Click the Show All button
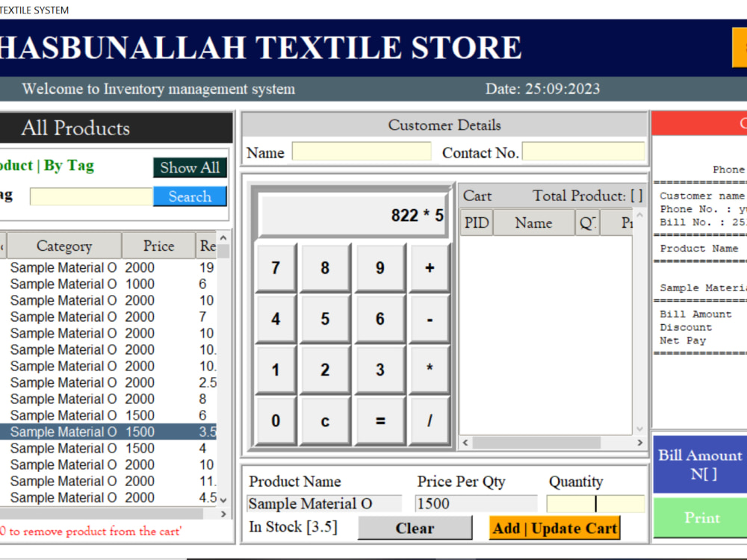Image resolution: width=747 pixels, height=560 pixels. (x=190, y=167)
